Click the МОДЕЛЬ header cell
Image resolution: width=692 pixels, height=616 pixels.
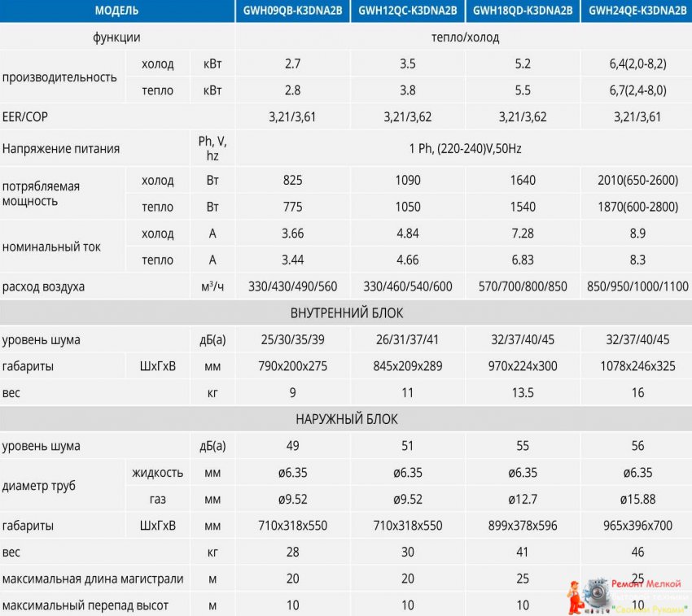[x=116, y=11]
